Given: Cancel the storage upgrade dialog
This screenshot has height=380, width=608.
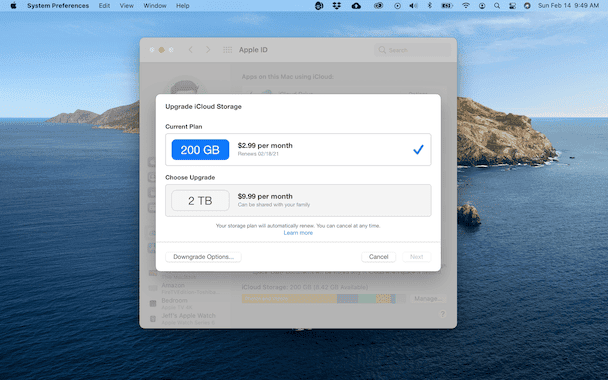Looking at the screenshot, I should pos(378,257).
